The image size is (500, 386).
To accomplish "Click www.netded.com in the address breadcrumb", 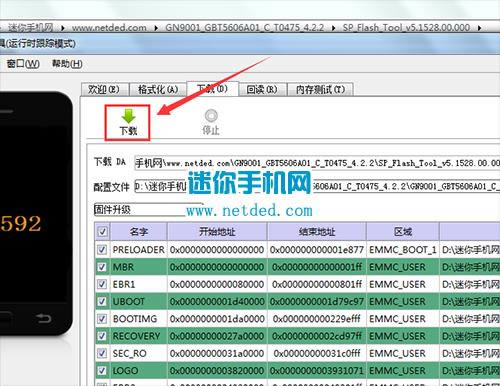I will coord(109,28).
